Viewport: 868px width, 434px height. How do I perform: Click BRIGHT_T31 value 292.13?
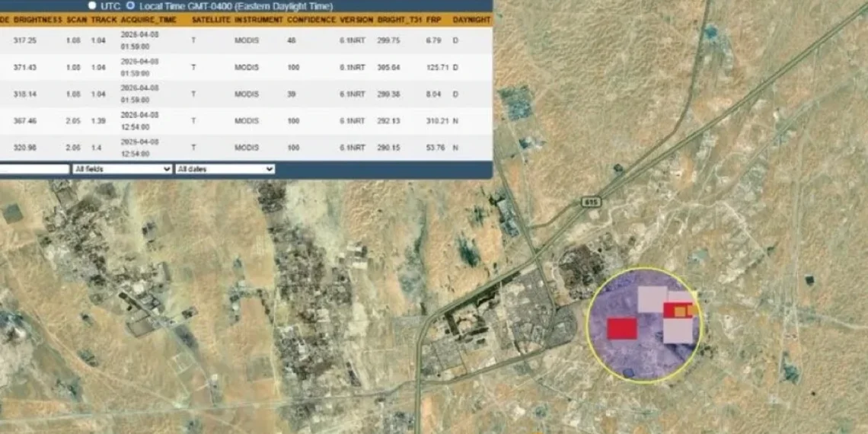point(388,120)
